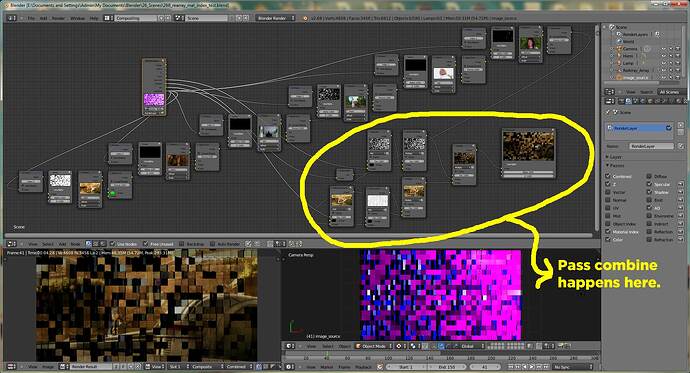The height and width of the screenshot is (373, 690).
Task: Toggle Lamp visibility eye in outliner
Action: 664,63
